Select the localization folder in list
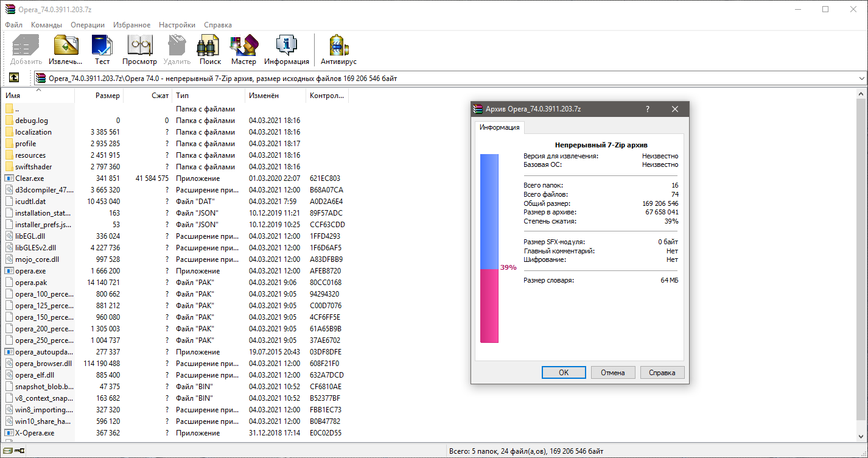This screenshot has width=868, height=458. (33, 132)
